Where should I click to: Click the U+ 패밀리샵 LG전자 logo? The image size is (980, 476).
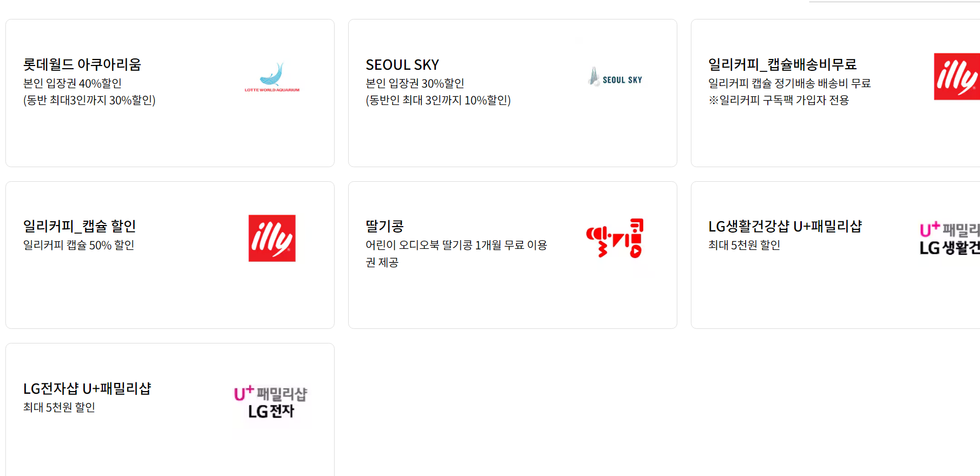[271, 402]
